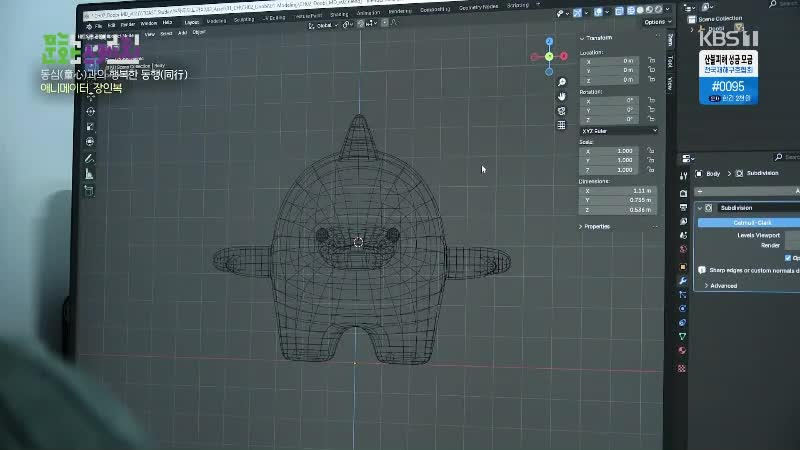The width and height of the screenshot is (800, 450).
Task: Collapse the Subdivision modifier panel
Action: click(x=699, y=208)
